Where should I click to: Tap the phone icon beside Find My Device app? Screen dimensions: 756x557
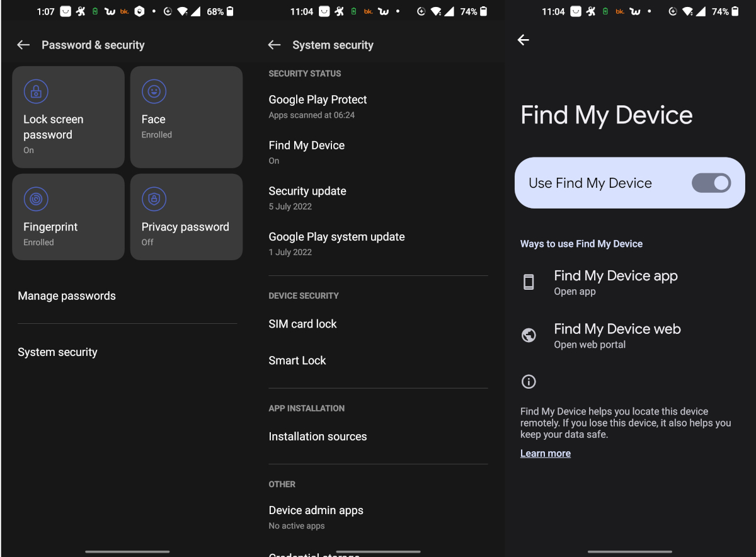coord(529,282)
